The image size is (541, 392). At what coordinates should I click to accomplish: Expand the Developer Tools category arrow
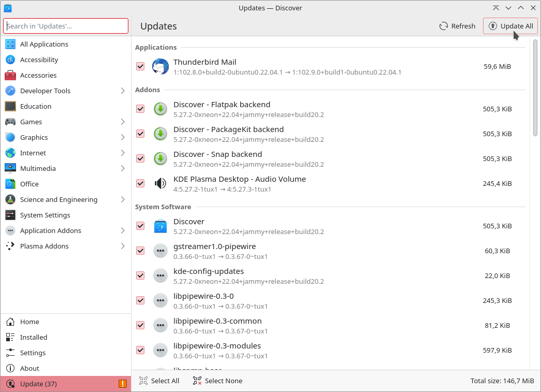[123, 91]
